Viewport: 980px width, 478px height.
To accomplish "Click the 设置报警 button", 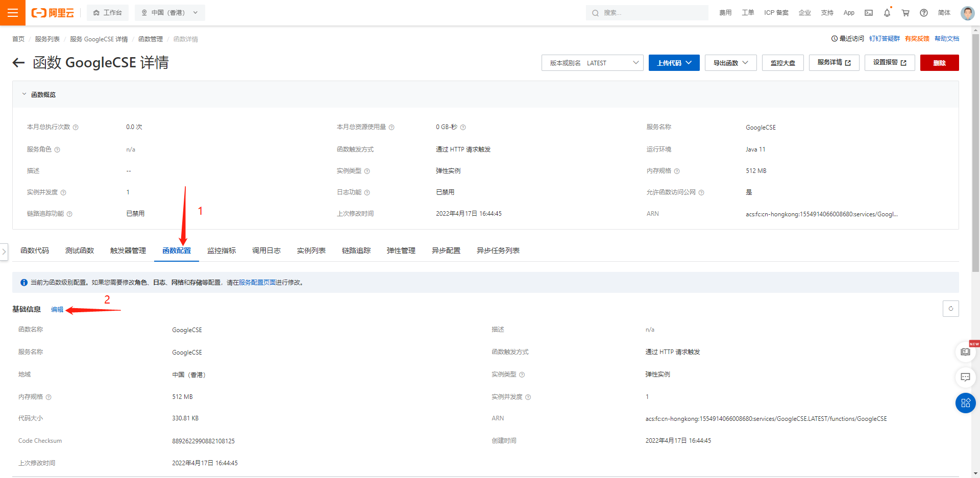I will [x=890, y=63].
